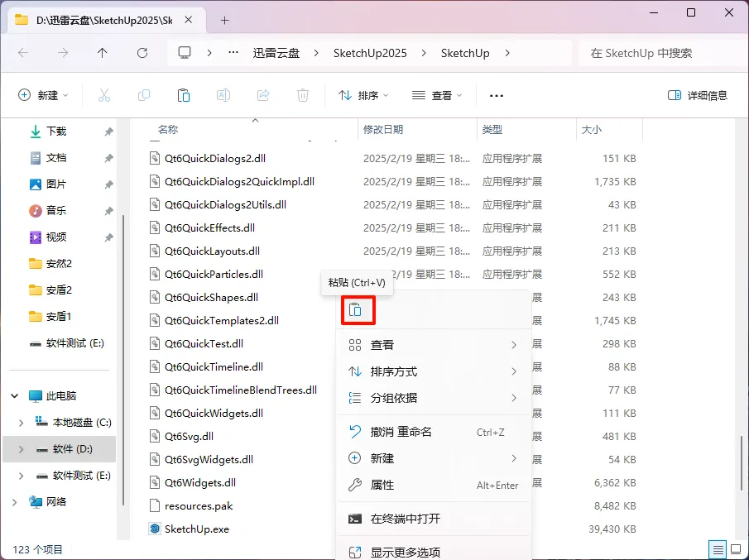Click the SketchUp.exe application icon

tap(155, 529)
